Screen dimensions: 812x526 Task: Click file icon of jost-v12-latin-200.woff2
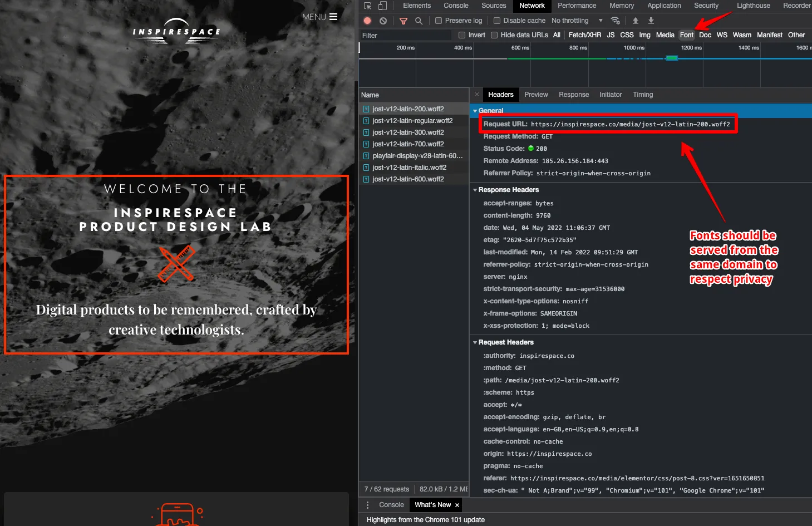[x=366, y=109]
